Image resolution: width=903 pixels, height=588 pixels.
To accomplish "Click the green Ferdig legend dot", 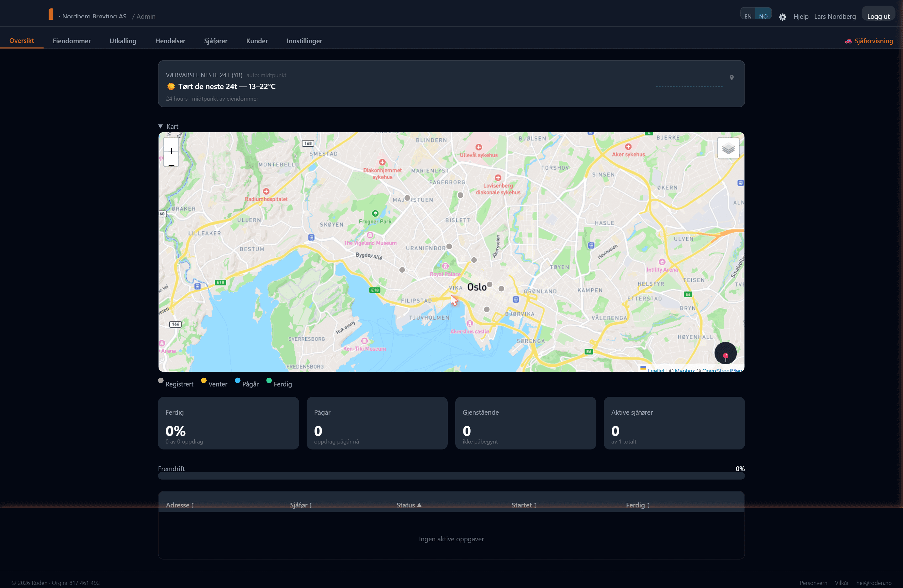I will point(269,380).
